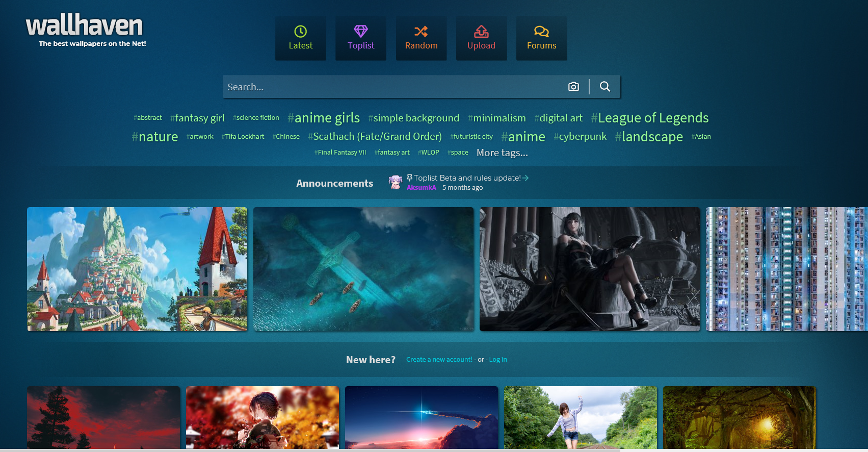Screen dimensions: 868x452
Task: Select the #fantasy girl tag
Action: click(x=197, y=118)
